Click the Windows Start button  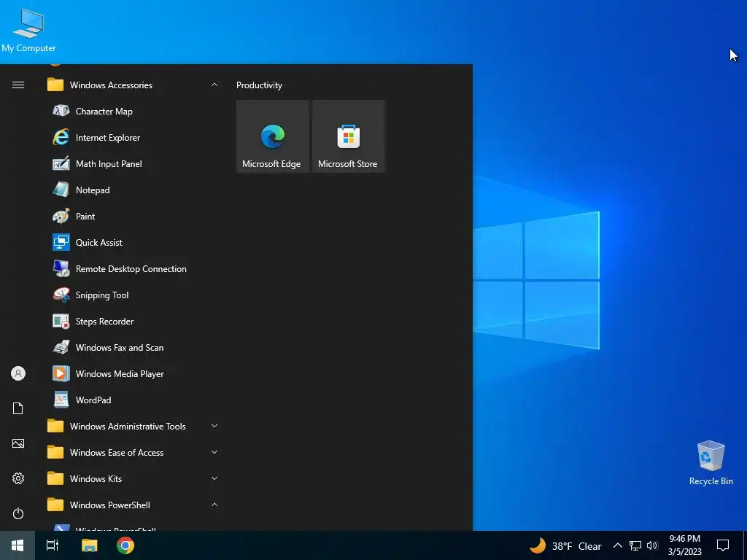[18, 545]
